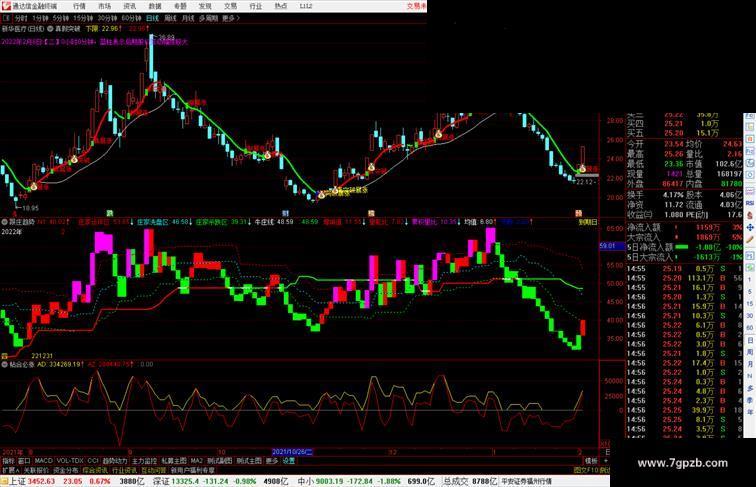
Task: Click the orange square sidebar icon
Action: (750, 139)
